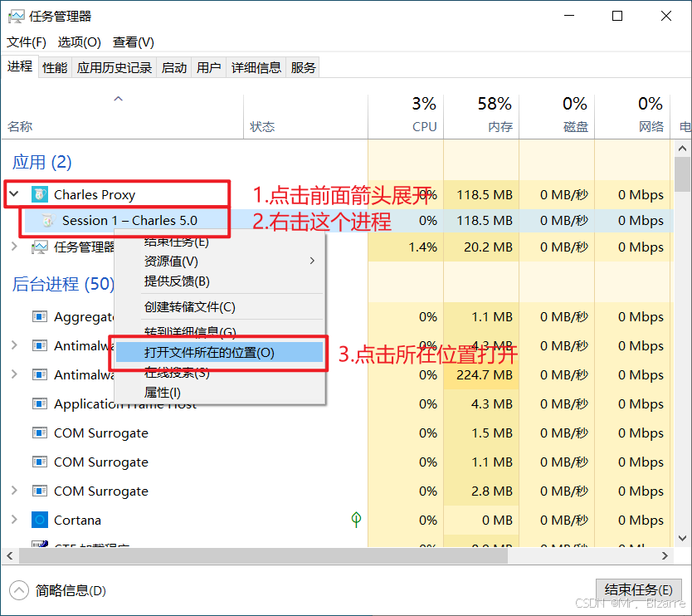692x616 pixels.
Task: Click the vertical scrollbar down arrow
Action: (x=682, y=538)
